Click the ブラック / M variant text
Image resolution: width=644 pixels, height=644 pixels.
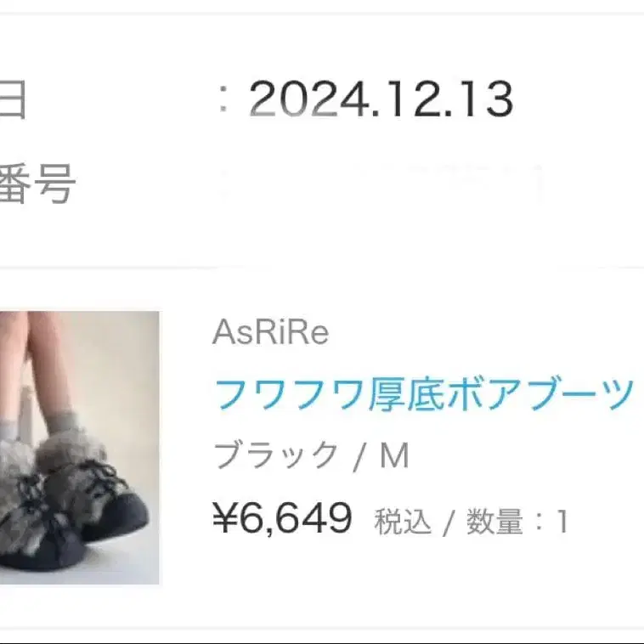(x=311, y=455)
